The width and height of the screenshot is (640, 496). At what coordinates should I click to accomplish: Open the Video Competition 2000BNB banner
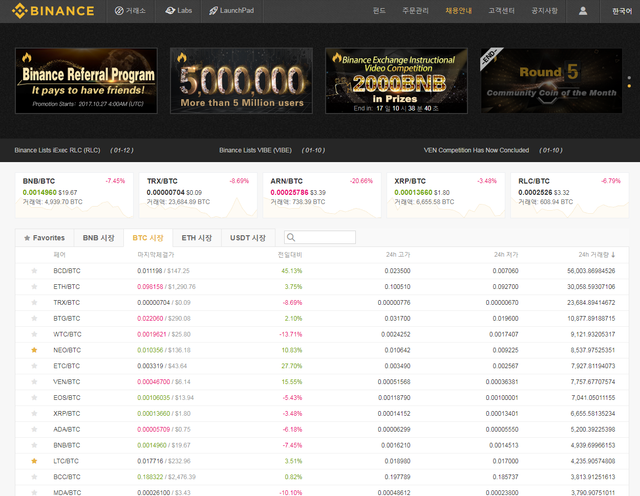396,81
